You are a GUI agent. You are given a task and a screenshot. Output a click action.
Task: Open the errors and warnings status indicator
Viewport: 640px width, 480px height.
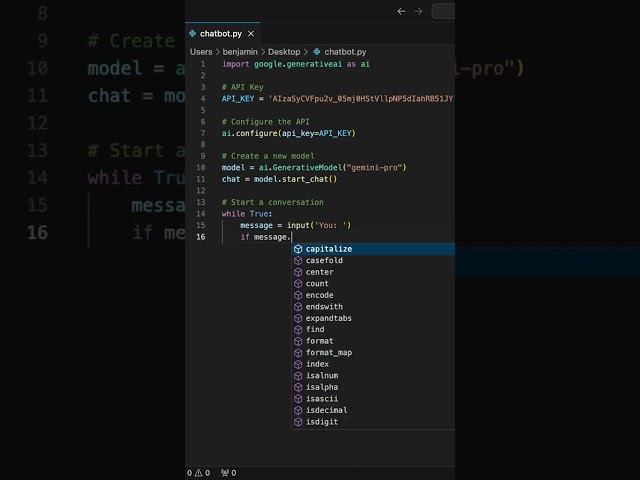point(199,473)
